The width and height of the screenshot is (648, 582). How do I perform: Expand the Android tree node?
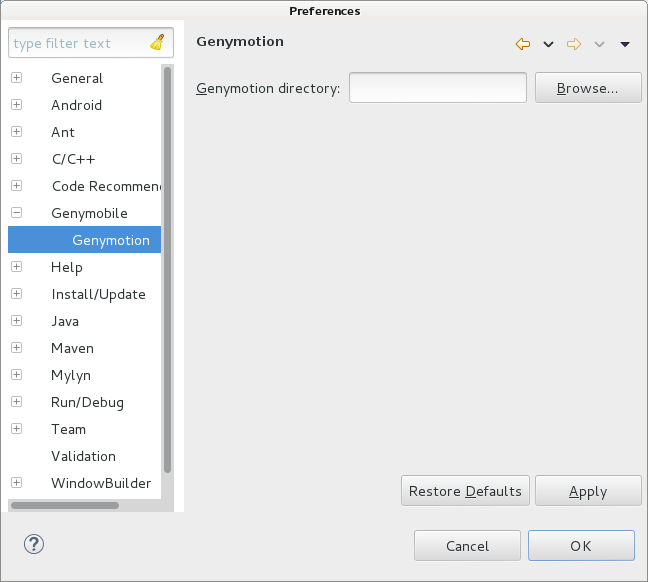(x=17, y=105)
